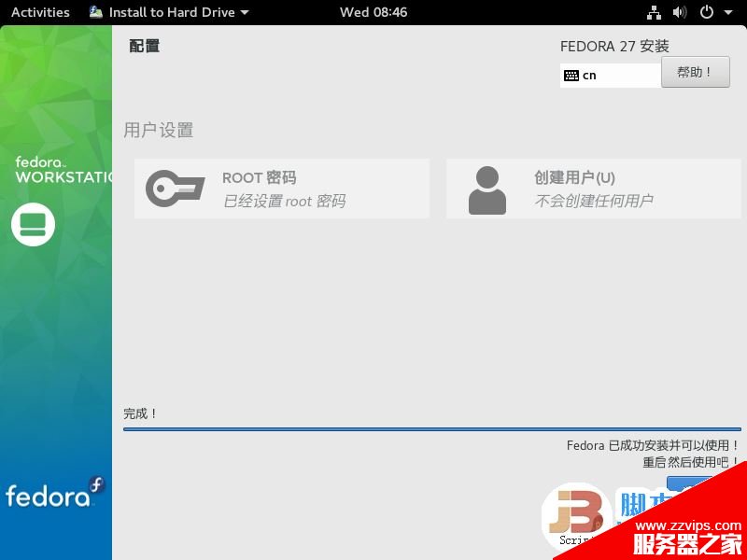Expand the Install to Hard Drive arrow
Viewport: 747px width, 560px height.
[x=245, y=13]
